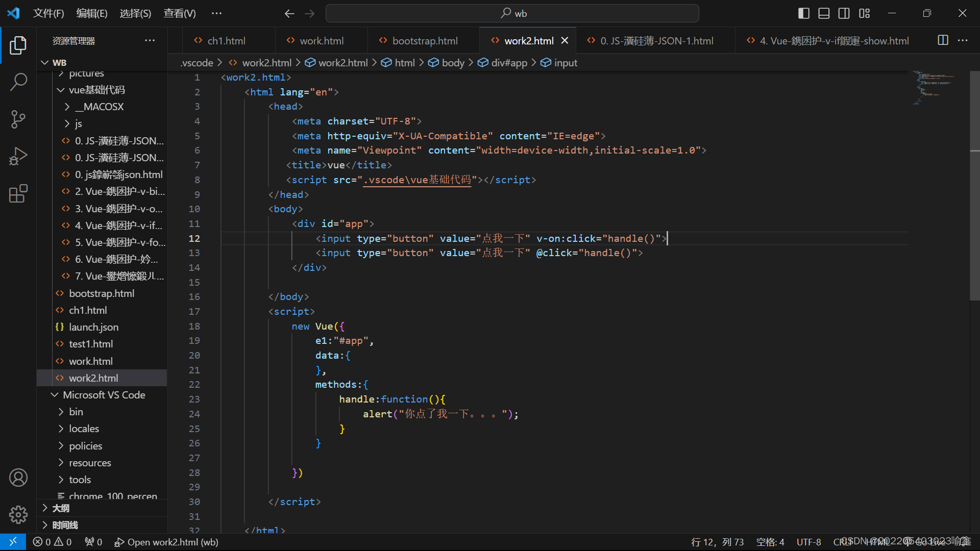Click the UTF-8 encoding status item

pos(808,542)
